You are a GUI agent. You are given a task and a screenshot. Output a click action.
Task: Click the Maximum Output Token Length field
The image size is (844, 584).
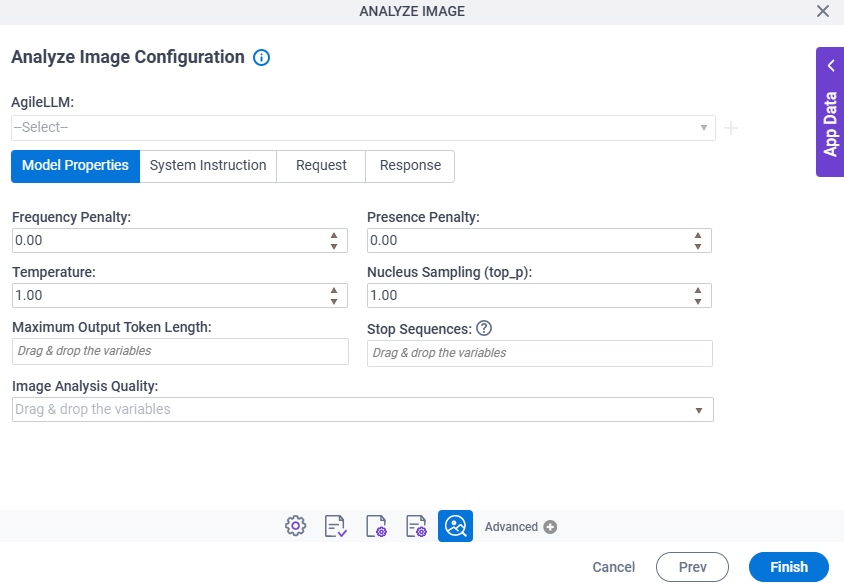click(180, 351)
